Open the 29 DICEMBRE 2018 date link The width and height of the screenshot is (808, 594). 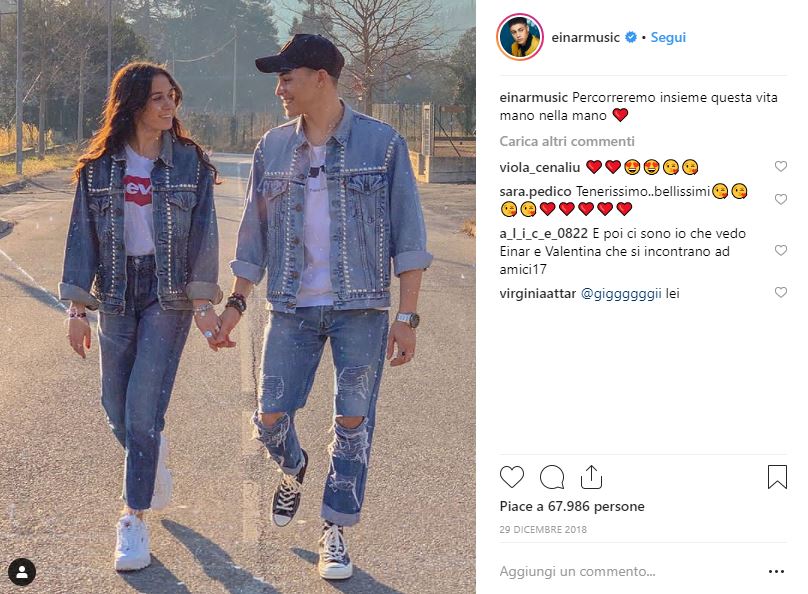point(543,529)
